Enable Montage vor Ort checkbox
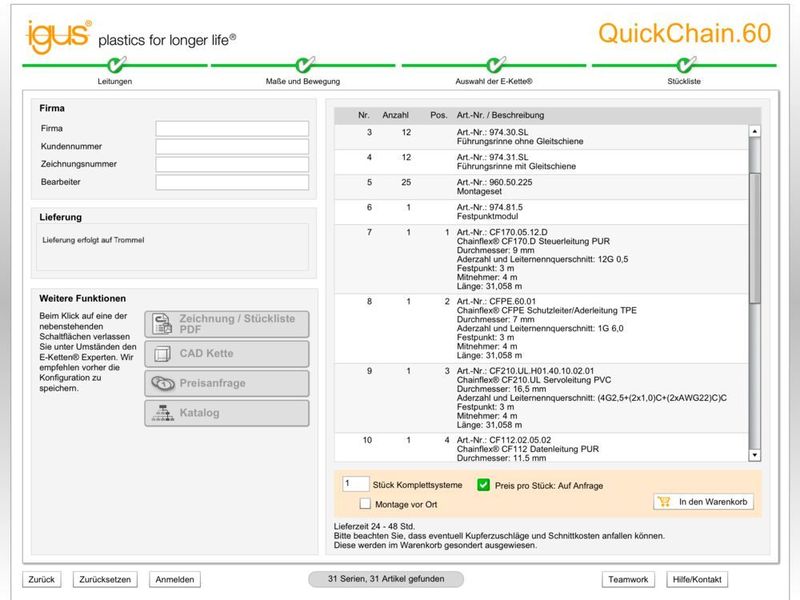The height and width of the screenshot is (600, 800). (x=365, y=504)
